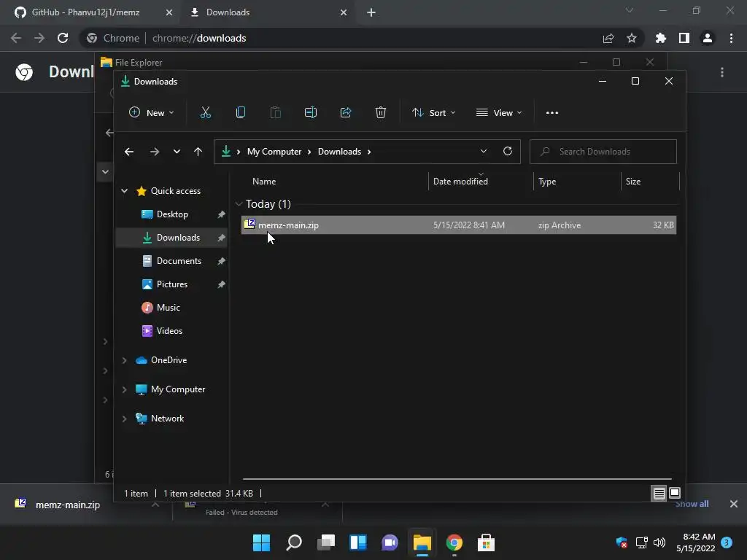Select Pictures in Quick access
Screen dimensions: 747x560
[x=172, y=284]
